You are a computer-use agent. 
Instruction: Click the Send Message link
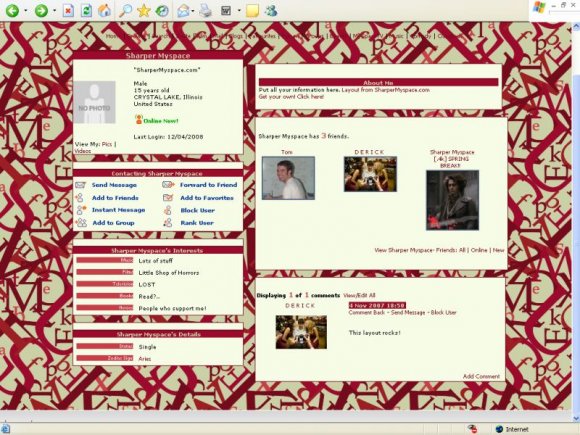click(x=114, y=185)
